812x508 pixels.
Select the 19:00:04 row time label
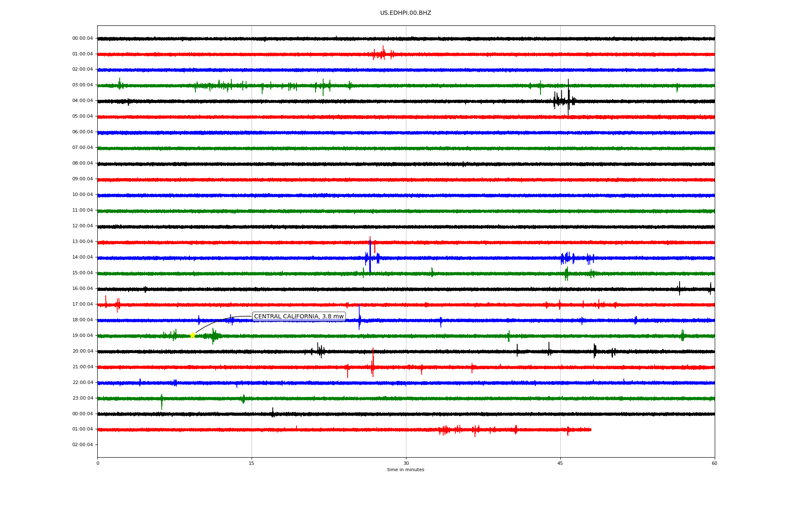[x=82, y=336]
